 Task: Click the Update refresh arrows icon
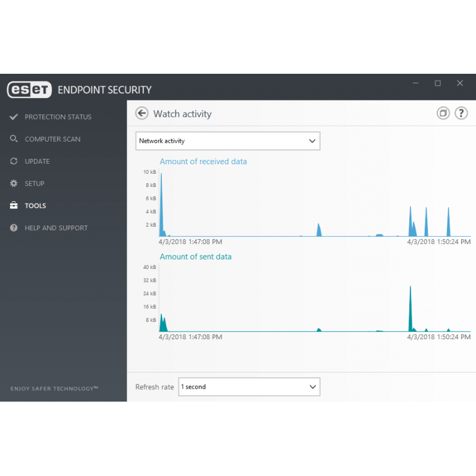pos(14,161)
